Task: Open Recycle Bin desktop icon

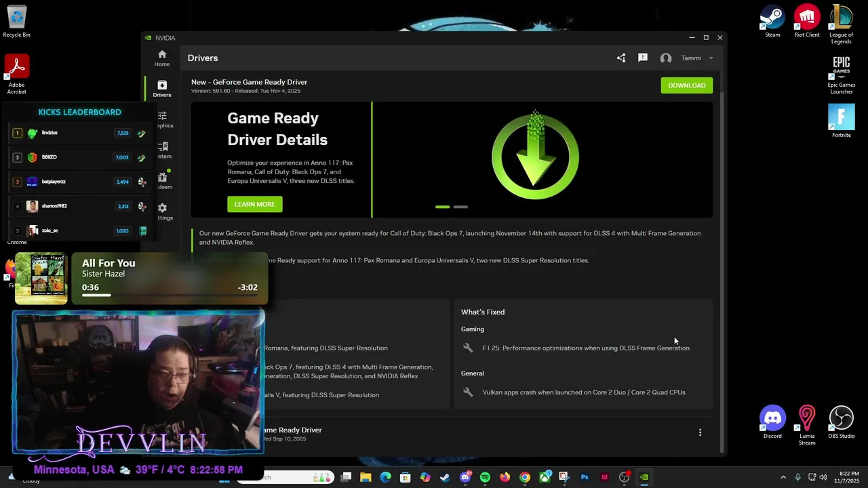Action: tap(16, 21)
